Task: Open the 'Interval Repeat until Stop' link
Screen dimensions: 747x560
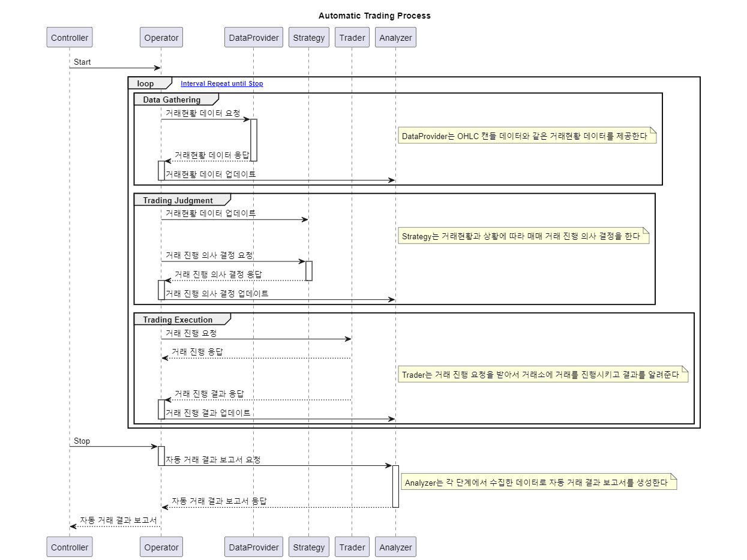Action: click(221, 83)
